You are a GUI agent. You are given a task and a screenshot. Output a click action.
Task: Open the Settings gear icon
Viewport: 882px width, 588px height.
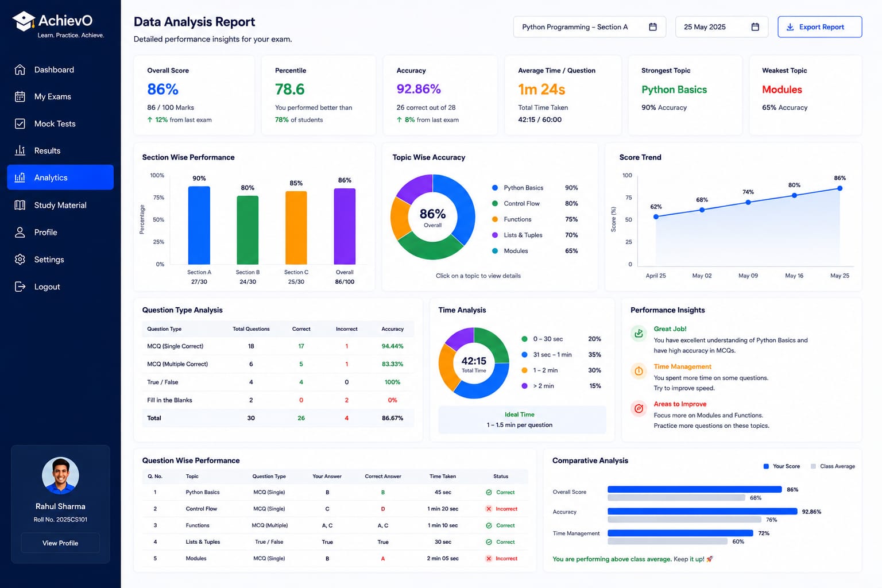click(x=20, y=260)
